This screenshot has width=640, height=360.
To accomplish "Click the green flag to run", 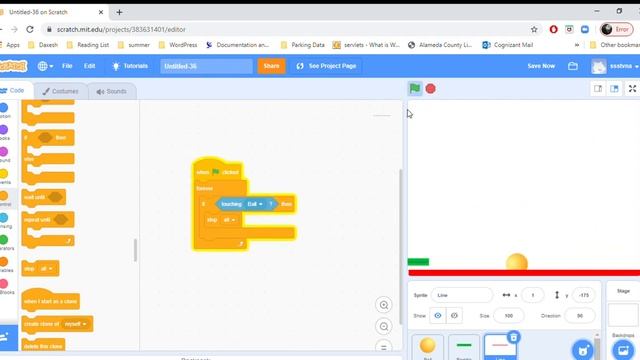I will click(x=415, y=89).
